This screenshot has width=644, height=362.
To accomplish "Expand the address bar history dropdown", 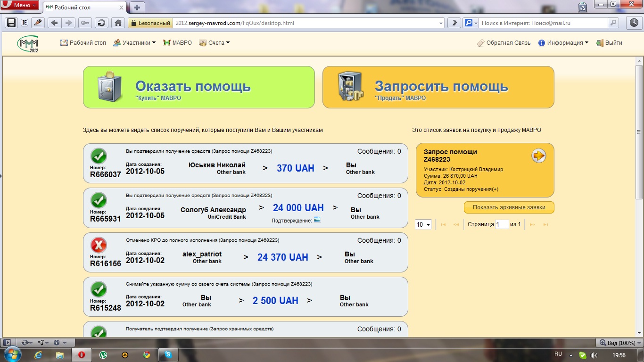I will 441,23.
